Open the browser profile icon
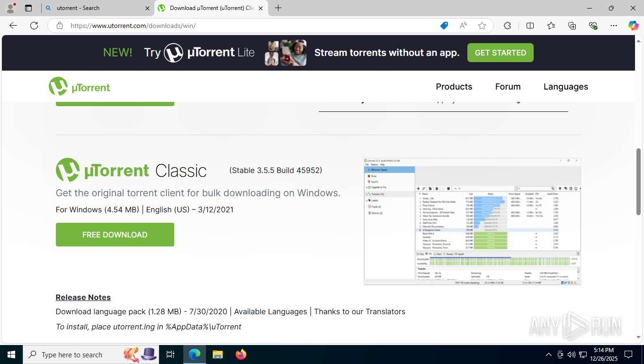This screenshot has width=644, height=364. coord(10,8)
